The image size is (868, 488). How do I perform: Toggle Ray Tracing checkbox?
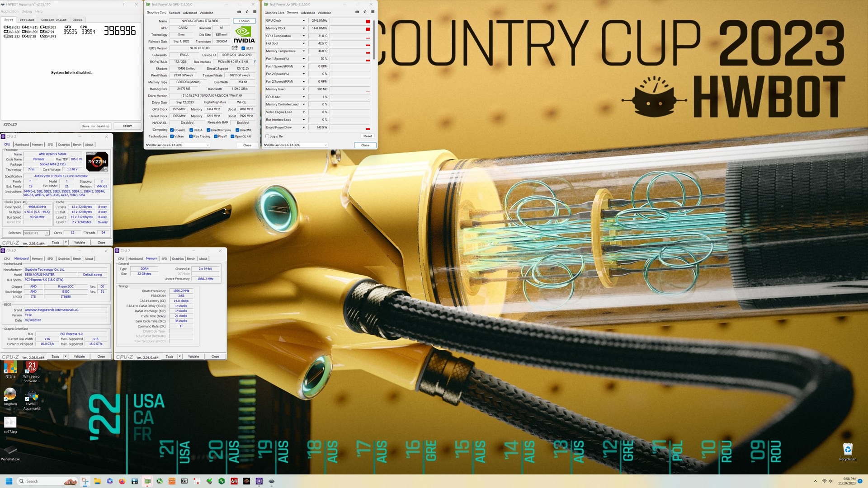pos(191,136)
